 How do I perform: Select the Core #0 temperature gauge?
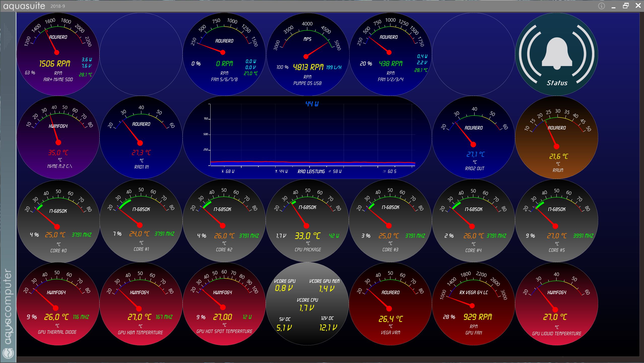pyautogui.click(x=58, y=221)
